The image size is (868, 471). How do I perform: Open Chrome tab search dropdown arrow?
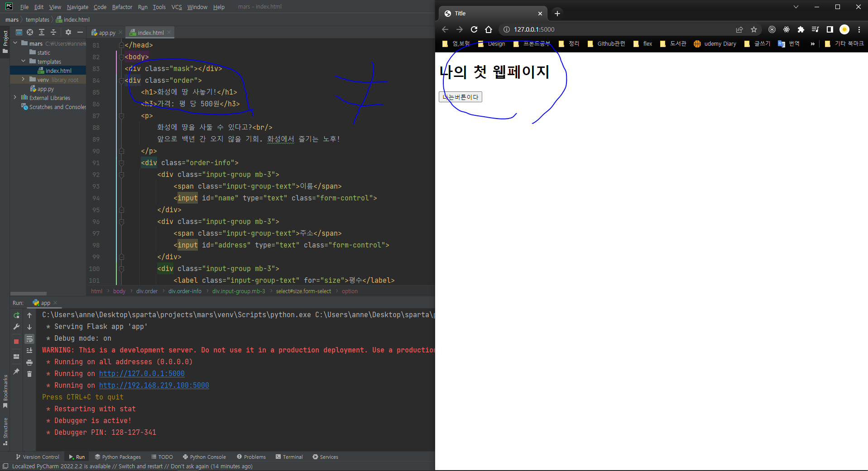click(796, 7)
